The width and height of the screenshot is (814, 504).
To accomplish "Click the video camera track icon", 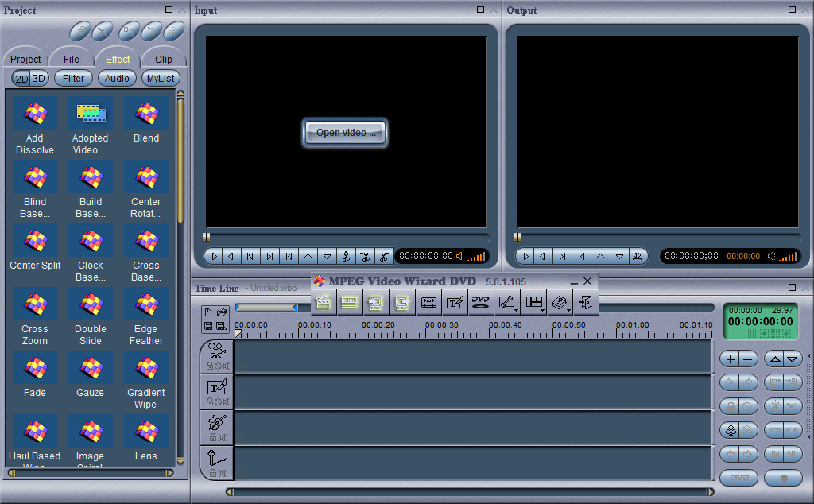I will pyautogui.click(x=216, y=350).
